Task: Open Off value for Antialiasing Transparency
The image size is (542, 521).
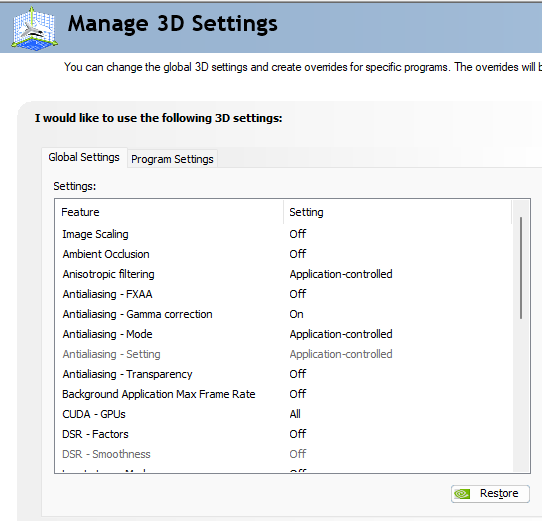Action: click(x=298, y=374)
